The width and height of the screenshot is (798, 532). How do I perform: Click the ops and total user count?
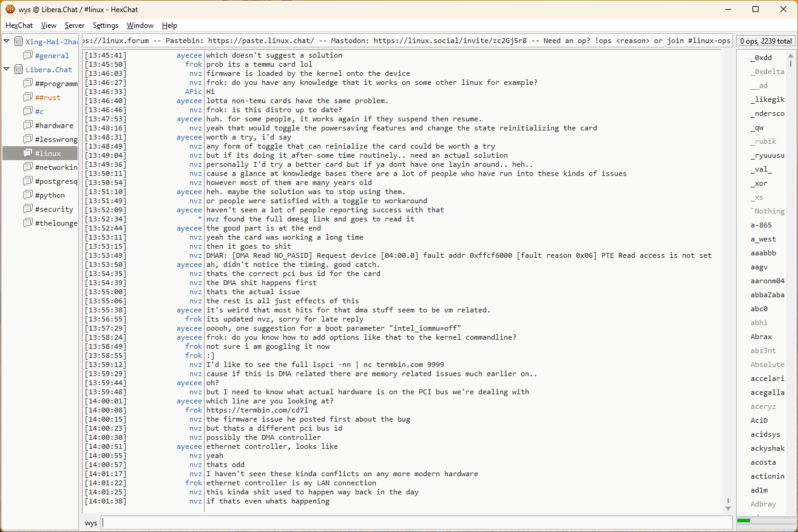tap(766, 41)
